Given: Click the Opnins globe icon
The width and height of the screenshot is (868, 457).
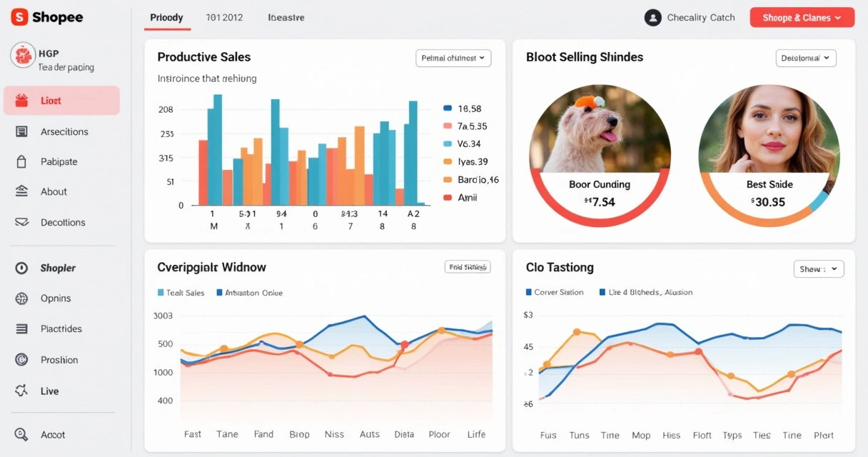Looking at the screenshot, I should tap(21, 298).
